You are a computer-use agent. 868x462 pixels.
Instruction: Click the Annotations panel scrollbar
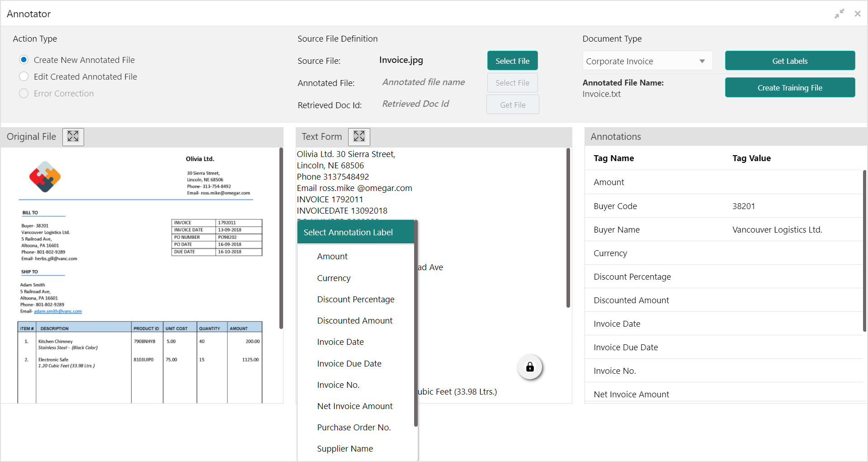864,251
